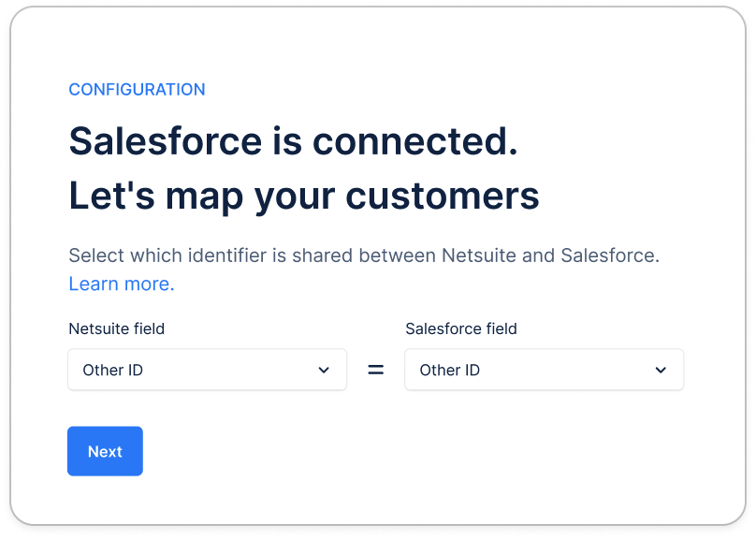Image resolution: width=756 pixels, height=539 pixels.
Task: Click the word 'Salesforce' in the description sentence
Action: tap(609, 255)
